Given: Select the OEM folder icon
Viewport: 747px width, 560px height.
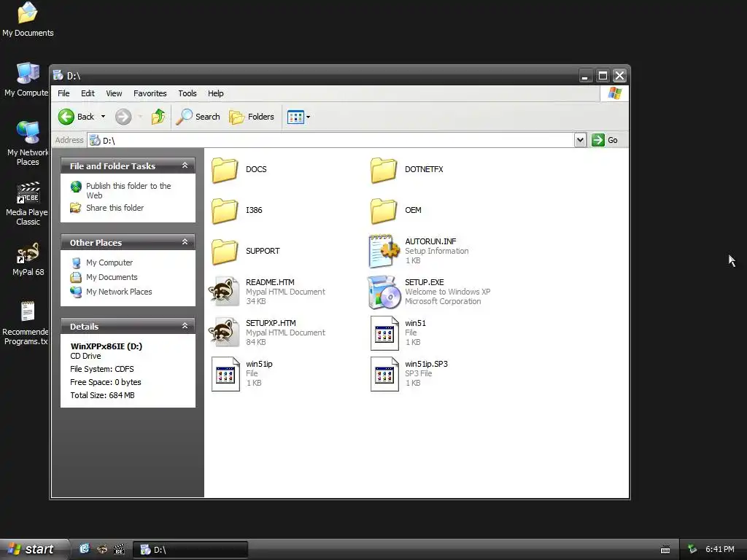Looking at the screenshot, I should [x=384, y=211].
